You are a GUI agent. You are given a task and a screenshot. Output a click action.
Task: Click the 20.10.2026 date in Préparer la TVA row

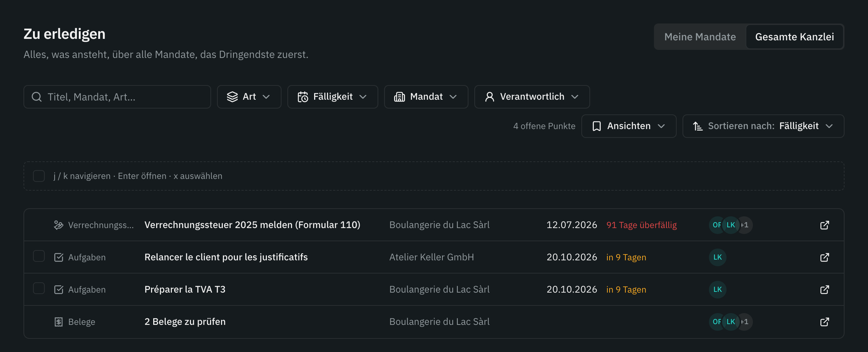click(572, 289)
